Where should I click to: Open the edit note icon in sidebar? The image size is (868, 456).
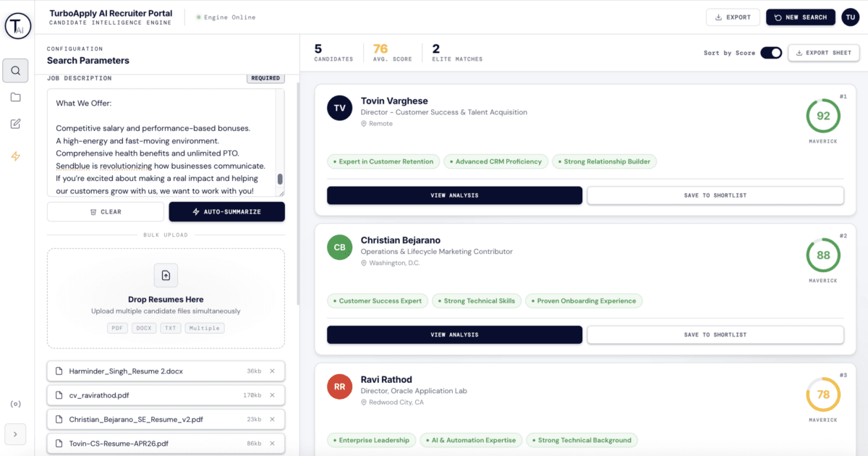coord(16,124)
